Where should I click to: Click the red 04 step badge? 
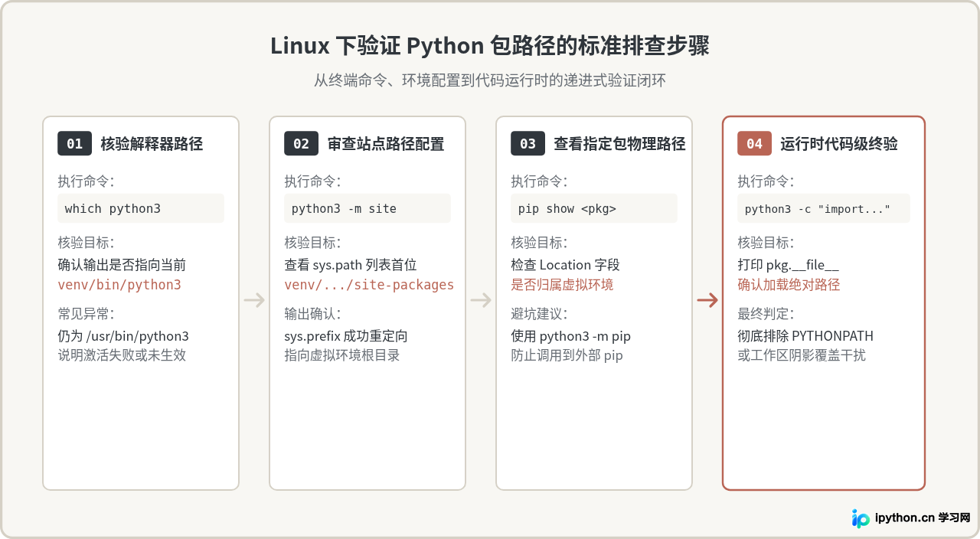tap(754, 144)
